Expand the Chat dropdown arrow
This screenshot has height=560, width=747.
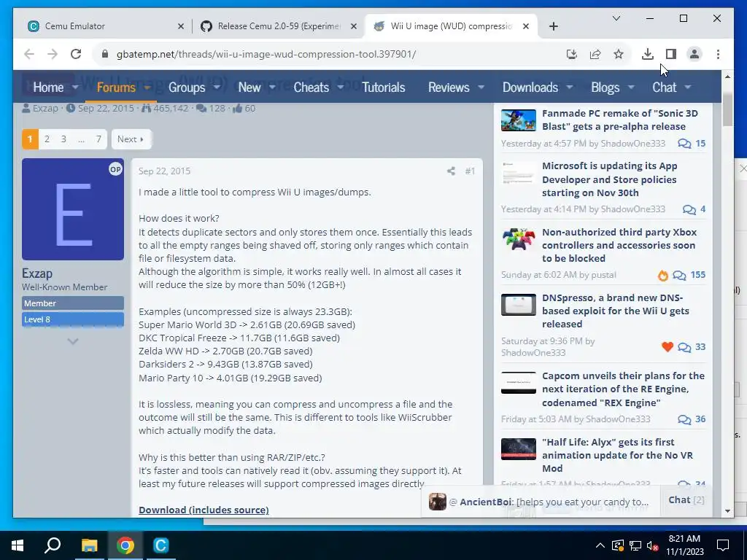click(687, 87)
